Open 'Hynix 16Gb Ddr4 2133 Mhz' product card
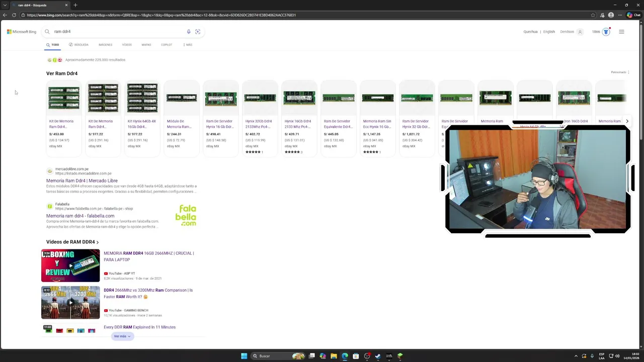The width and height of the screenshot is (644, 362). [x=299, y=118]
